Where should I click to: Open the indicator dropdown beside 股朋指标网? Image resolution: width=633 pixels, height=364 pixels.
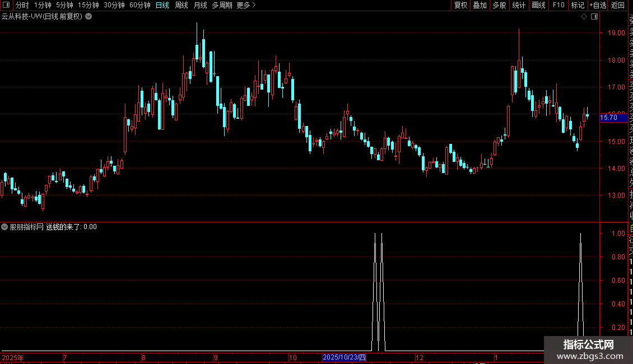point(4,227)
